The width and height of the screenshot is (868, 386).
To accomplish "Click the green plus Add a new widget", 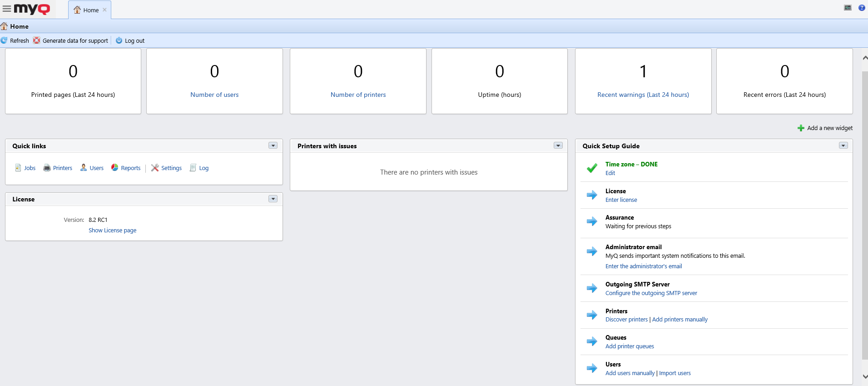I will [801, 128].
